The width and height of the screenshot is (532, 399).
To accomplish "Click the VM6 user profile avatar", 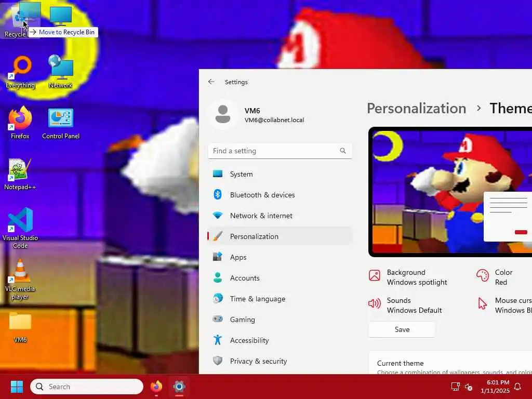I will pos(222,114).
